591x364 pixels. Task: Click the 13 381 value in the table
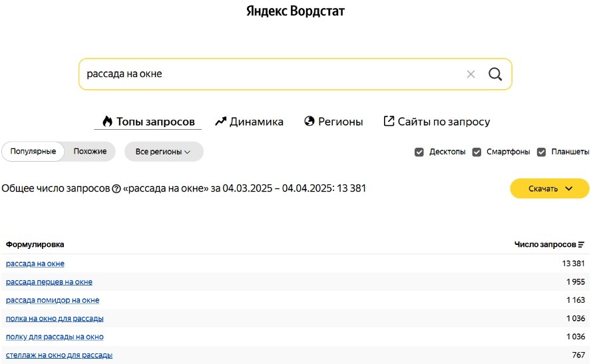[573, 264]
